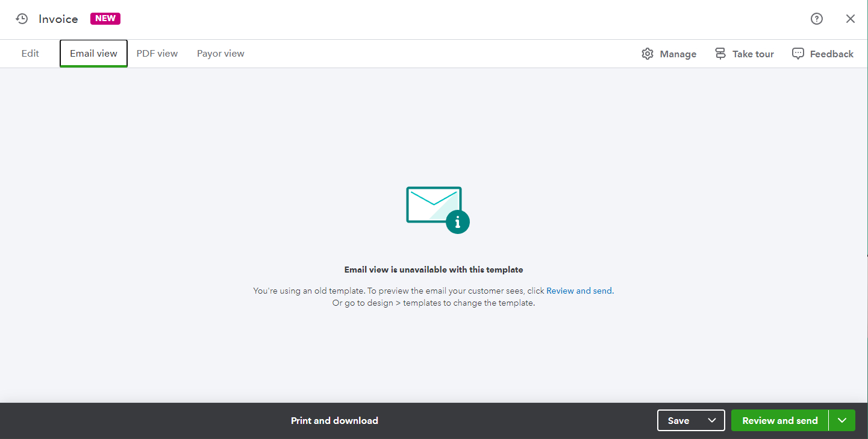Viewport: 868px width, 439px height.
Task: Expand the Save dropdown arrow
Action: [712, 421]
